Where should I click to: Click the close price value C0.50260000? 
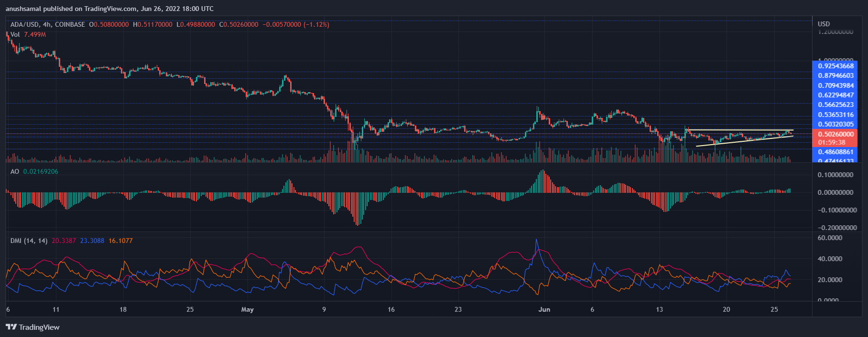click(x=239, y=24)
